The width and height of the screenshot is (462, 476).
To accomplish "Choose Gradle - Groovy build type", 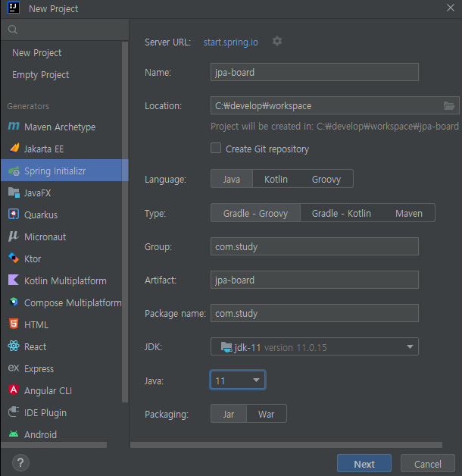I will click(x=255, y=213).
